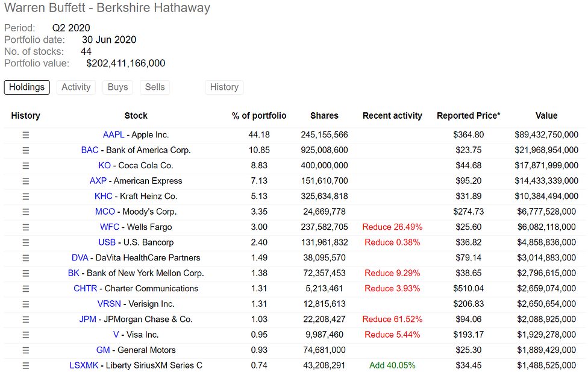The image size is (588, 372).
Task: Open the JPM ticker link
Action: (x=88, y=320)
